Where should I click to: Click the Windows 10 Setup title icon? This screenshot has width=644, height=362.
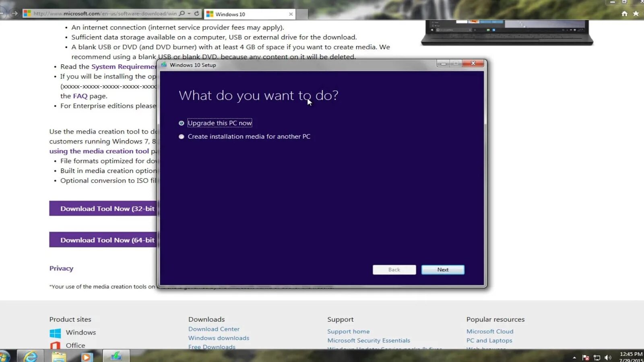pos(164,65)
